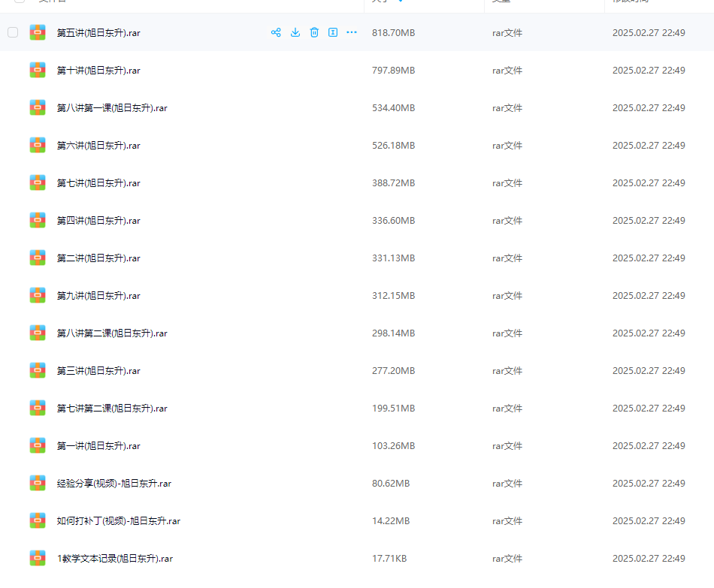Open the file 第四讲(旭日东升).rar

[98, 221]
